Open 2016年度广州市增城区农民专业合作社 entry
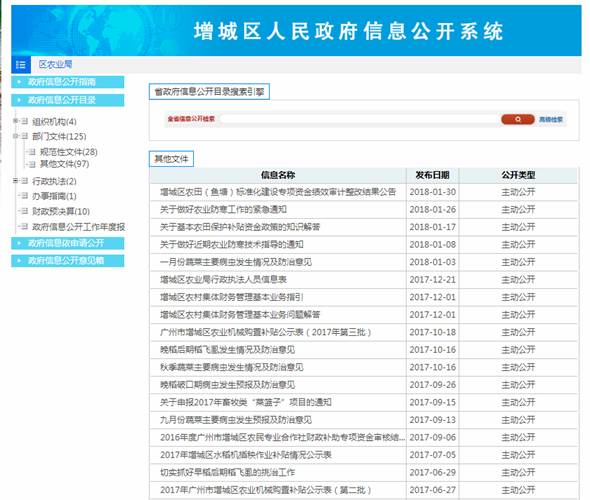590x500 pixels. tap(283, 438)
